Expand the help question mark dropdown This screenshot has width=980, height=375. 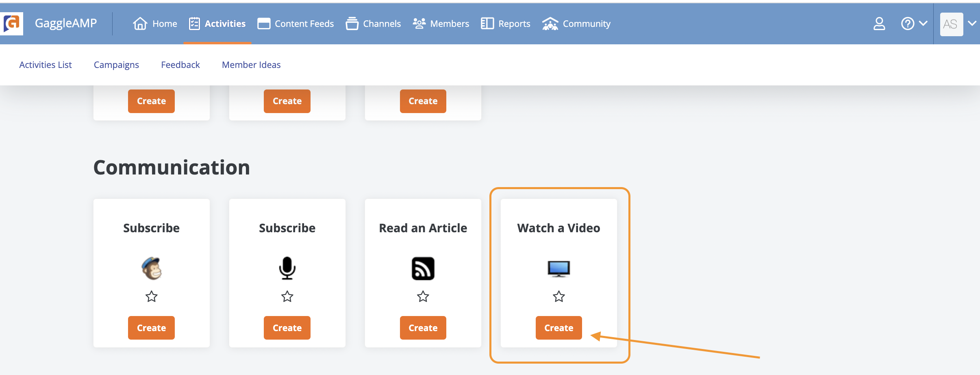tap(914, 24)
